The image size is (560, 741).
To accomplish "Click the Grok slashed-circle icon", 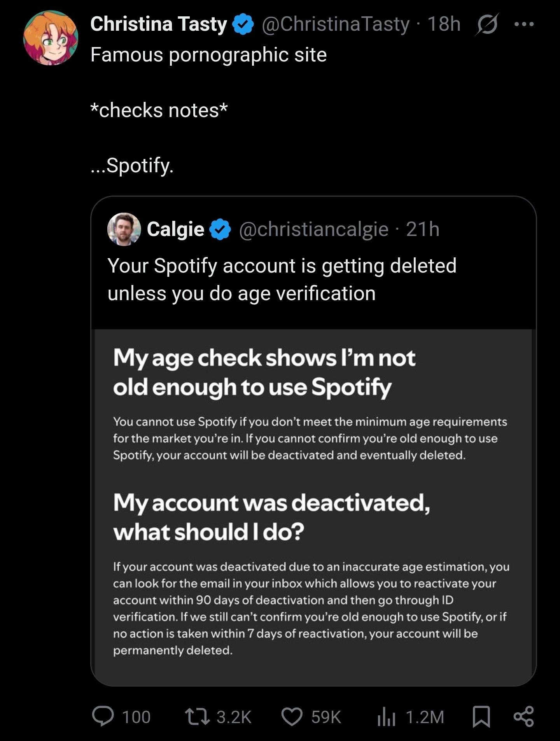I will 487,24.
